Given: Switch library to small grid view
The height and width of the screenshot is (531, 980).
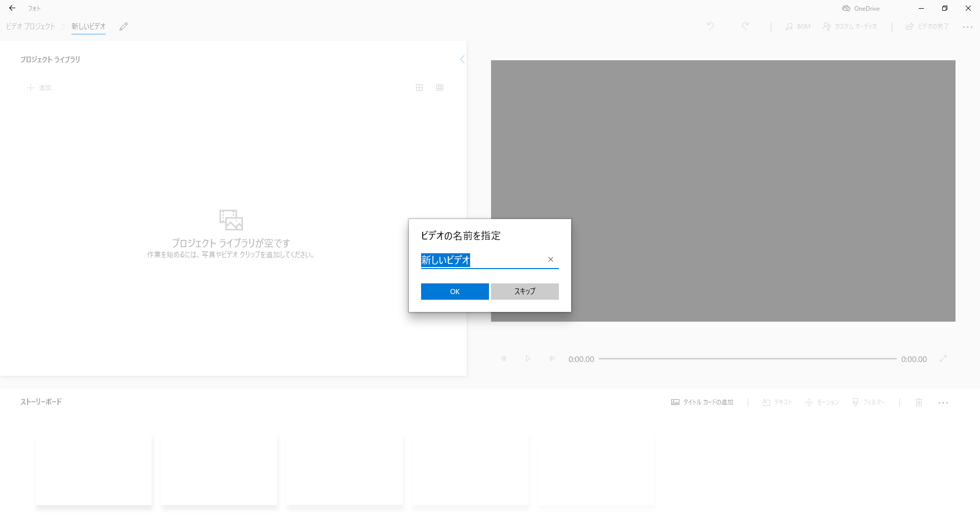Looking at the screenshot, I should click(439, 88).
